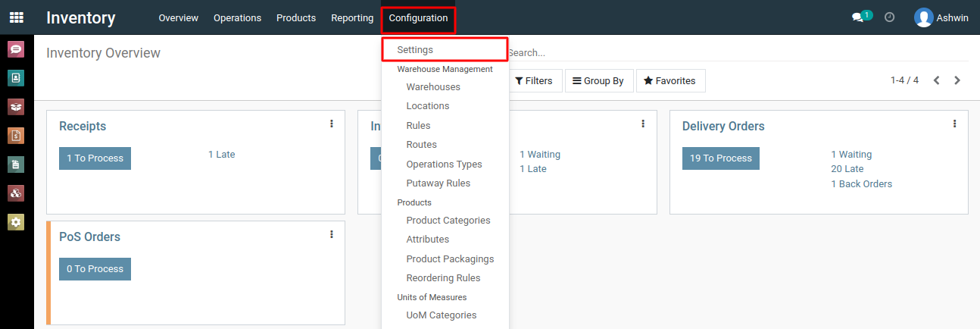Click 1 Back Orders link
The width and height of the screenshot is (980, 329).
(x=861, y=184)
